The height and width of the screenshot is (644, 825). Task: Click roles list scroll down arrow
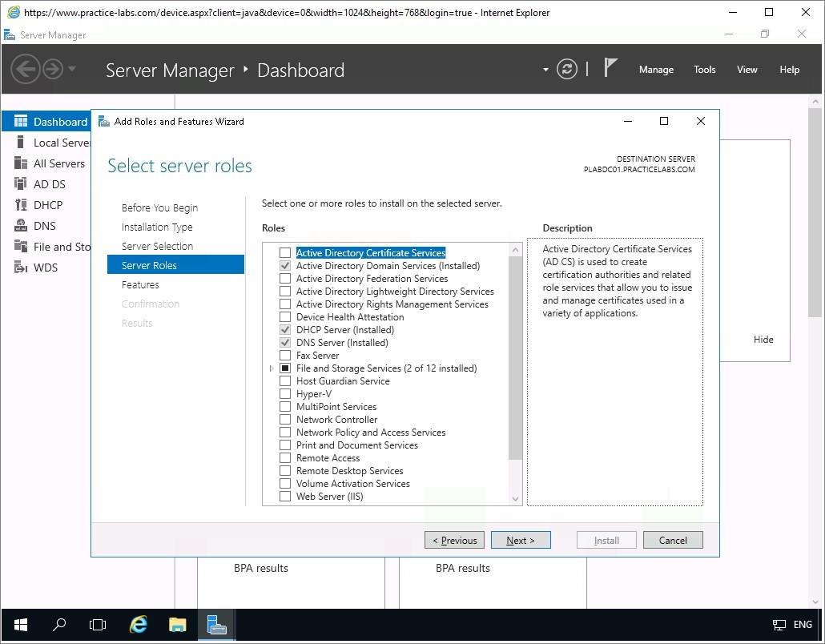516,499
